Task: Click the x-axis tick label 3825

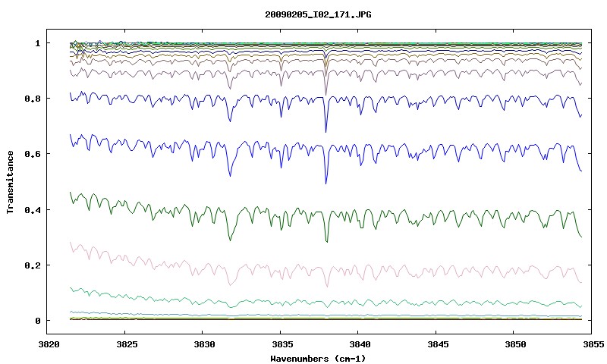Action: [126, 344]
